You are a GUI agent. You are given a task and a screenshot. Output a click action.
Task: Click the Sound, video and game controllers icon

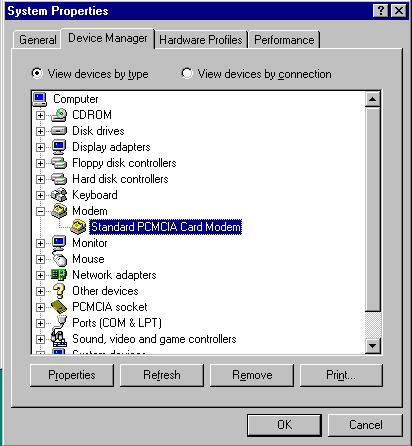59,338
